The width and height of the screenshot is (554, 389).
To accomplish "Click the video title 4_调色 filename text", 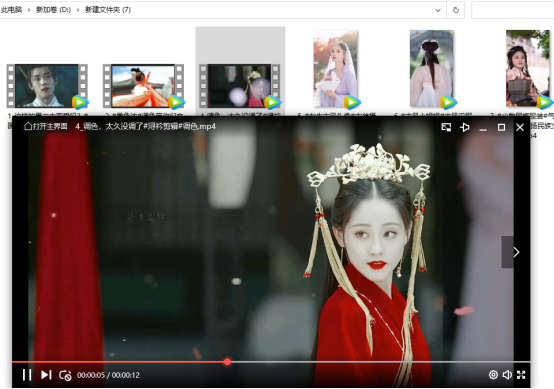I will pyautogui.click(x=145, y=126).
